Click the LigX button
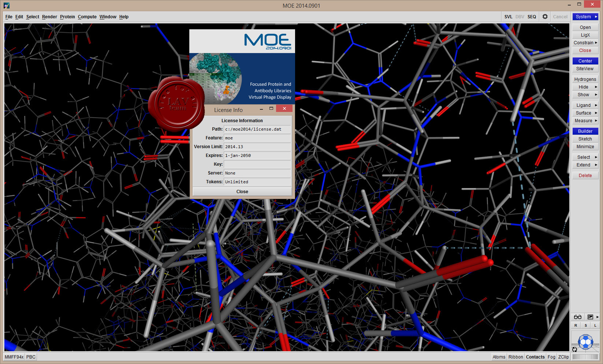Screen dimensions: 603x364 tap(585, 35)
